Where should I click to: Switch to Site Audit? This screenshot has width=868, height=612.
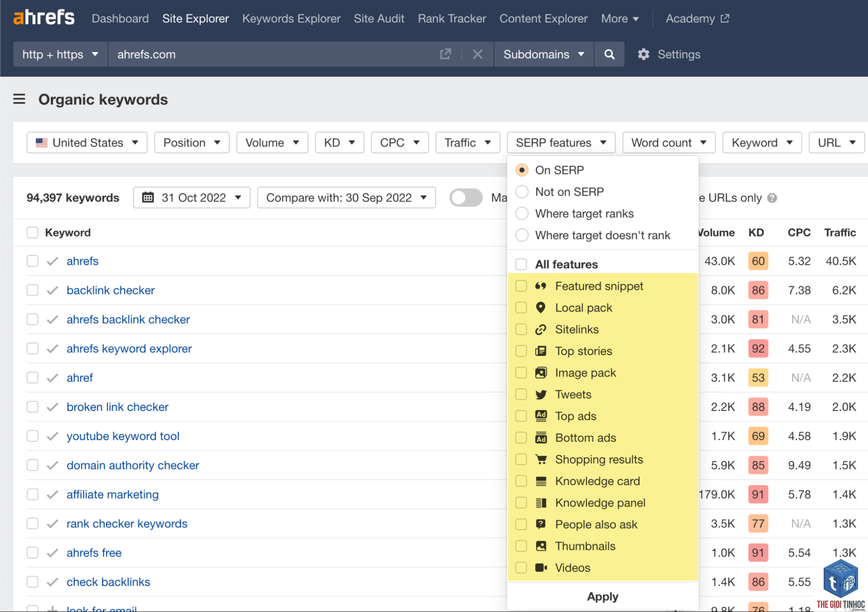pos(379,19)
